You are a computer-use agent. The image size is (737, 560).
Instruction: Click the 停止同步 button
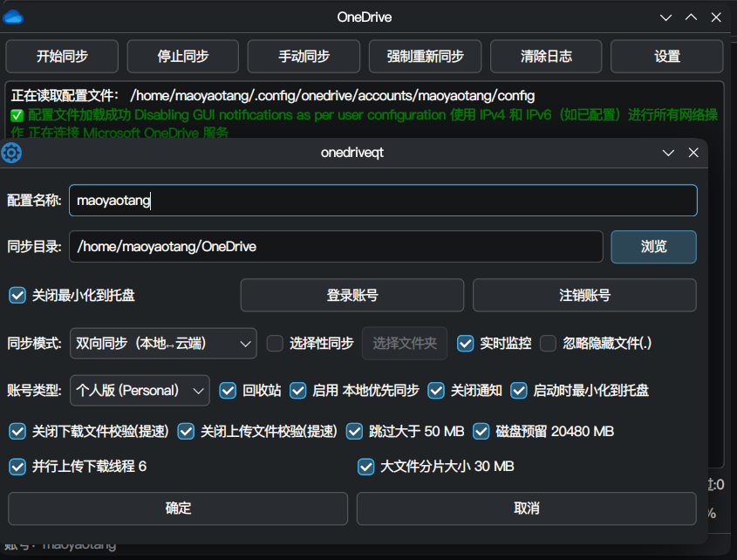coord(183,57)
